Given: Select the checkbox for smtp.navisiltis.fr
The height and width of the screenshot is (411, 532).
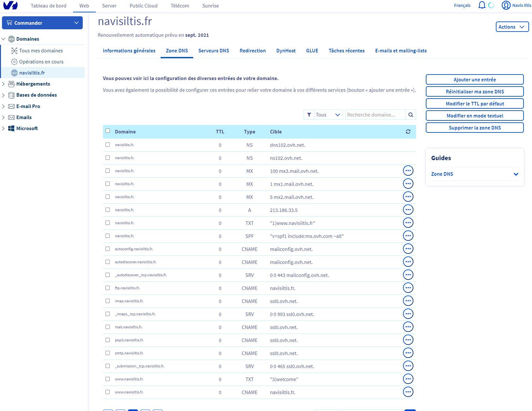Looking at the screenshot, I should coord(108,353).
